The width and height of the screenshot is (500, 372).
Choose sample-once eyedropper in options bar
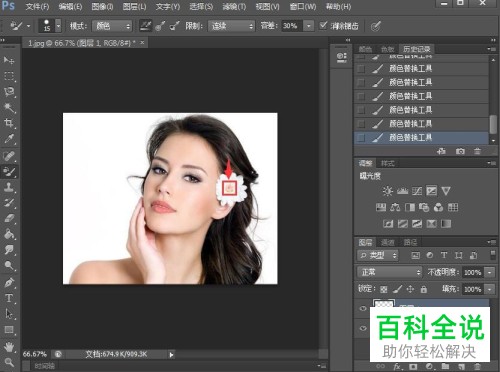pos(160,26)
